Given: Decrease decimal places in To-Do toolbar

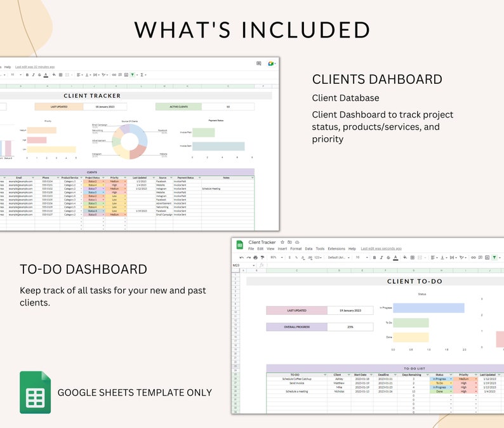Looking at the screenshot, I should point(303,258).
